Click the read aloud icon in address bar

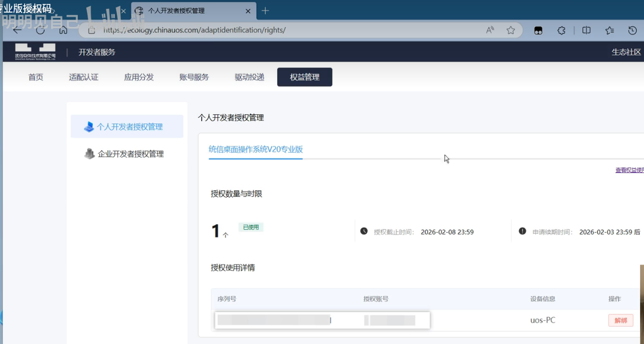coord(490,30)
